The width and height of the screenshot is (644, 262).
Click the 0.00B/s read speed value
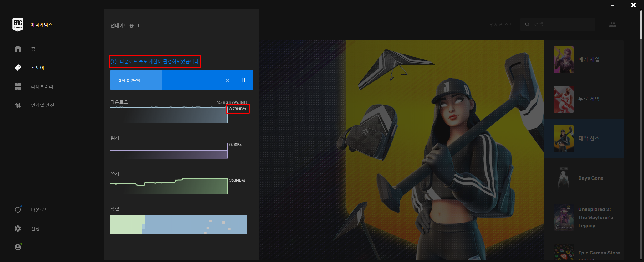click(236, 145)
